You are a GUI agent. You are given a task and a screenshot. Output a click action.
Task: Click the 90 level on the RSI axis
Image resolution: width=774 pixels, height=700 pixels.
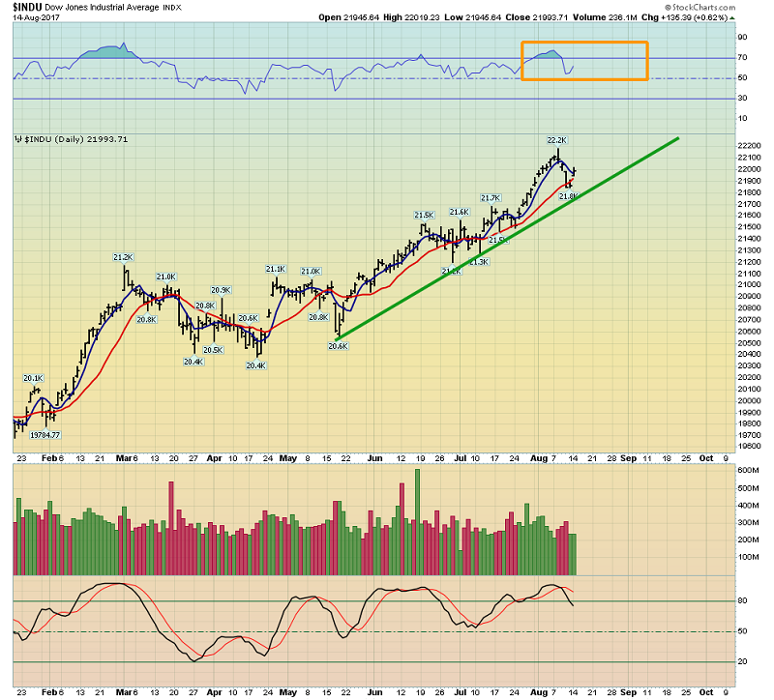click(742, 38)
